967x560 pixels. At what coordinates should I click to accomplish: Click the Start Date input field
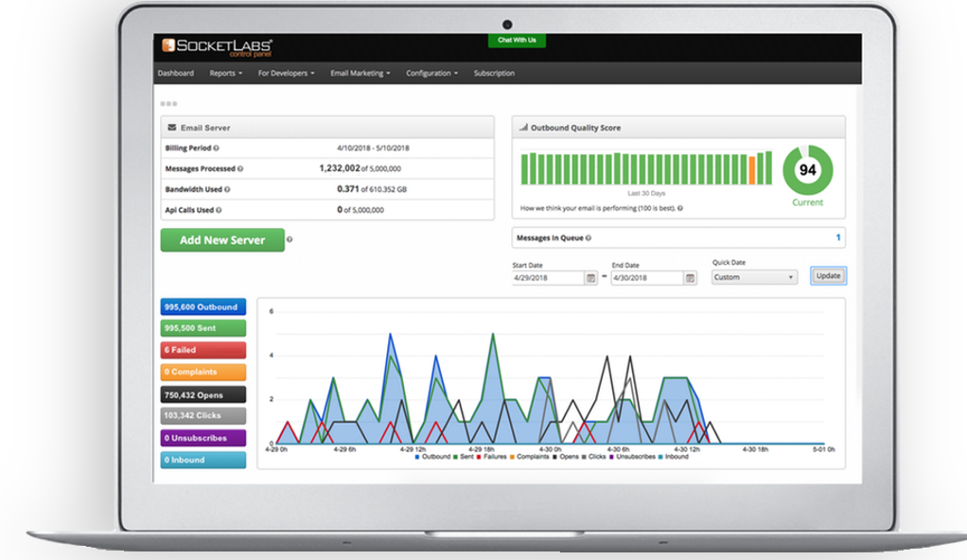548,278
